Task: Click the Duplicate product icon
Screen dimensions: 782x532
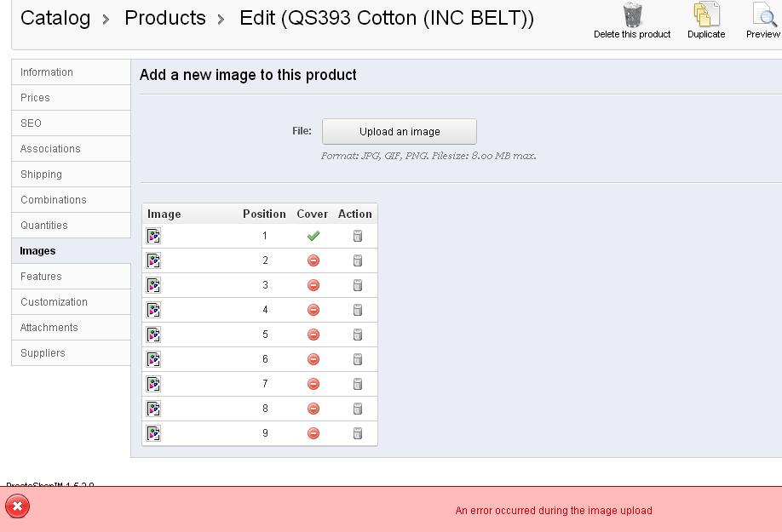Action: pos(706,15)
